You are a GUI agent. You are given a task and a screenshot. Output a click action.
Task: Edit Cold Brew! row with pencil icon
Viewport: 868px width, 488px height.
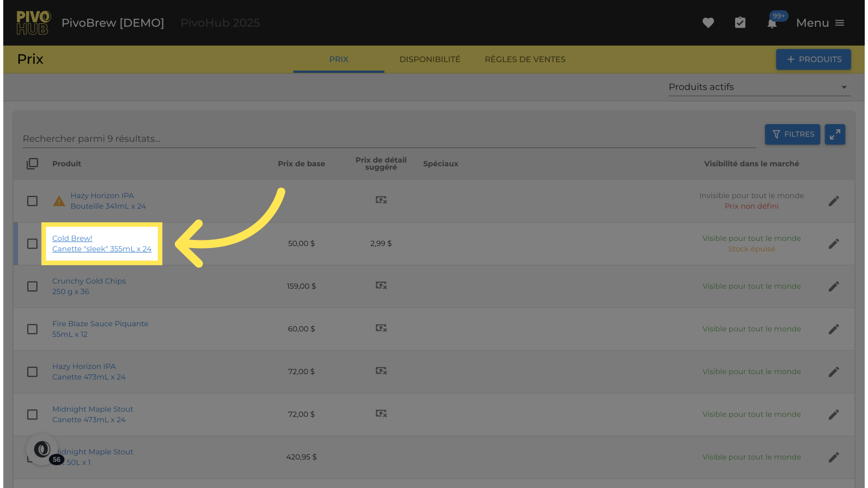point(834,244)
